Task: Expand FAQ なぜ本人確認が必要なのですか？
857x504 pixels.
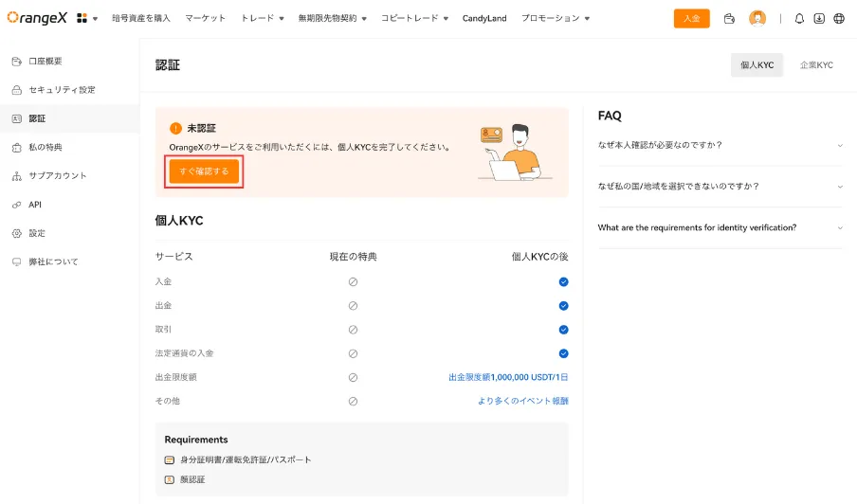Action: point(720,145)
